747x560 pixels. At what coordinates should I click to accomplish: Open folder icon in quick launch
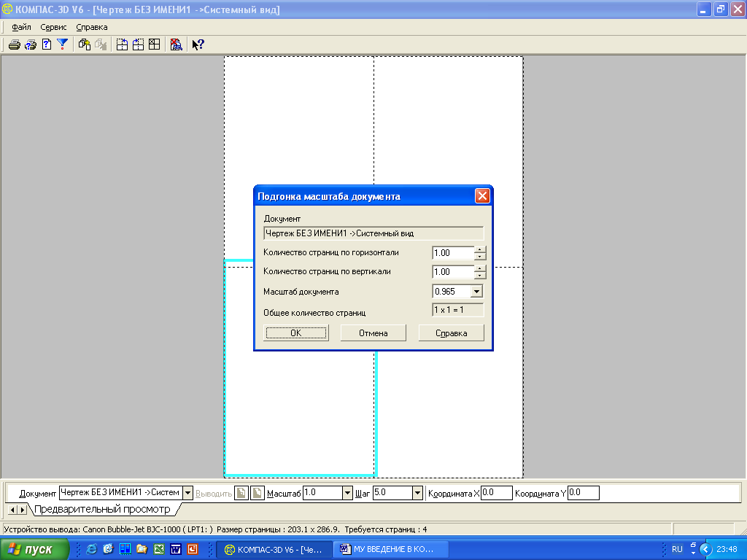(142, 549)
